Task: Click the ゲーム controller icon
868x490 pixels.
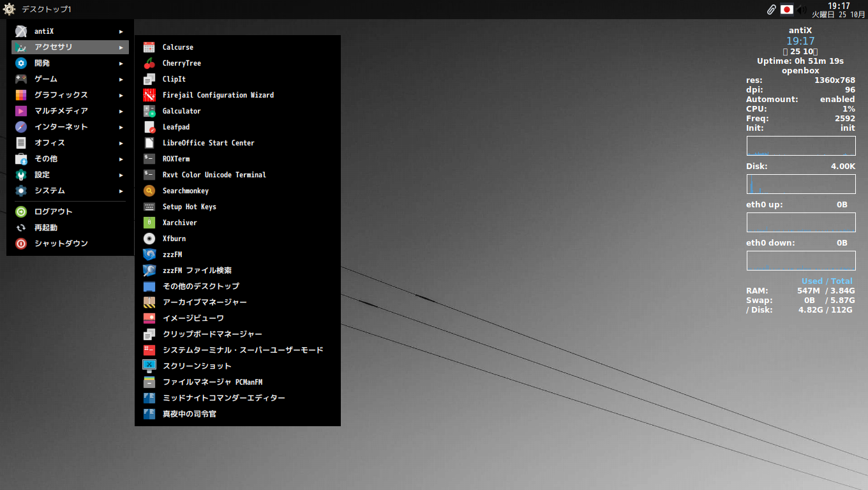Action: (x=21, y=79)
